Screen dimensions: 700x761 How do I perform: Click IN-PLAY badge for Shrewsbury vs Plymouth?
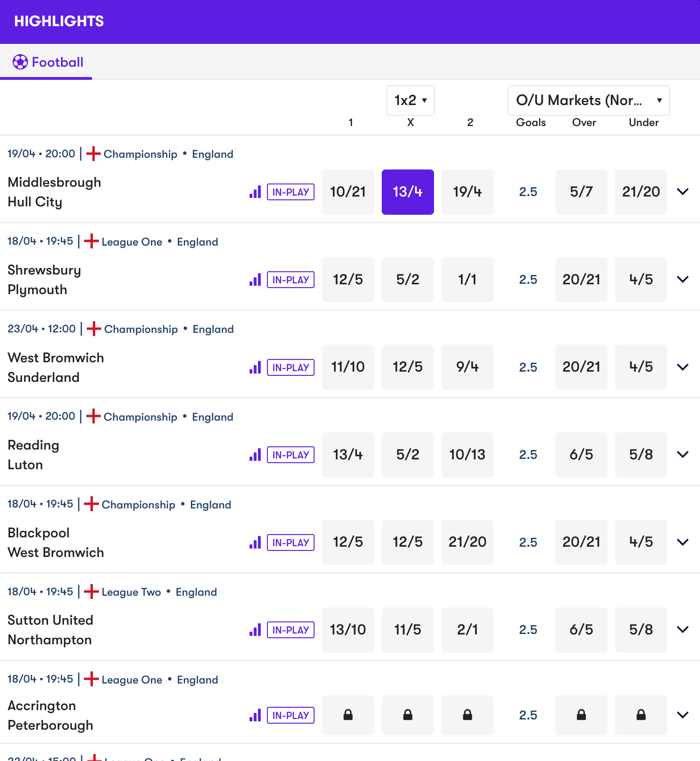coord(291,280)
